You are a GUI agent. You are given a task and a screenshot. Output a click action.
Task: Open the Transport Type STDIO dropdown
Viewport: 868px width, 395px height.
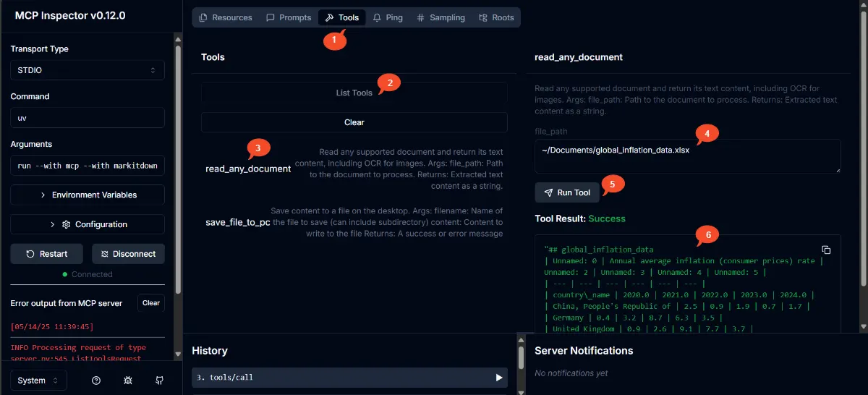click(88, 70)
